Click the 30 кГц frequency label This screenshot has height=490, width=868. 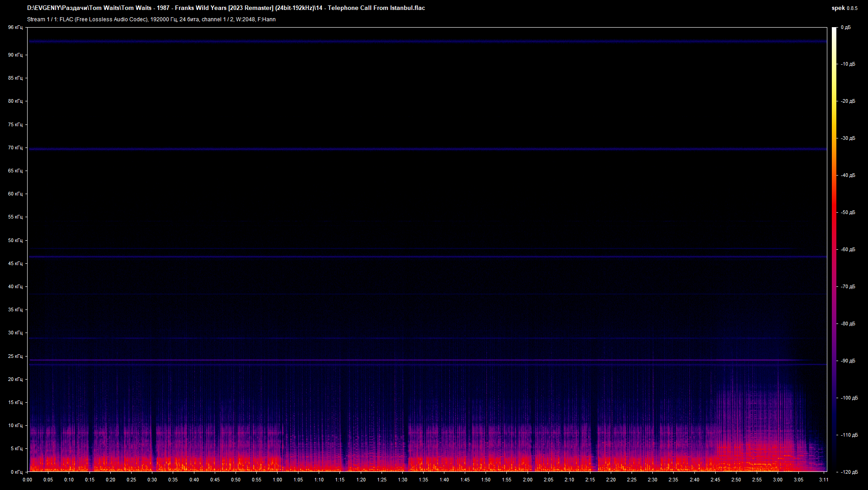click(15, 333)
